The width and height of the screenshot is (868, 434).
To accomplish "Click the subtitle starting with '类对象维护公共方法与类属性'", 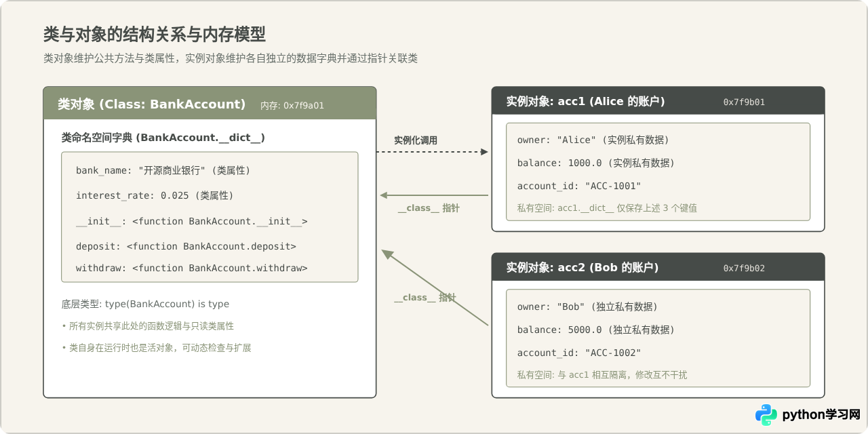I will tap(231, 58).
